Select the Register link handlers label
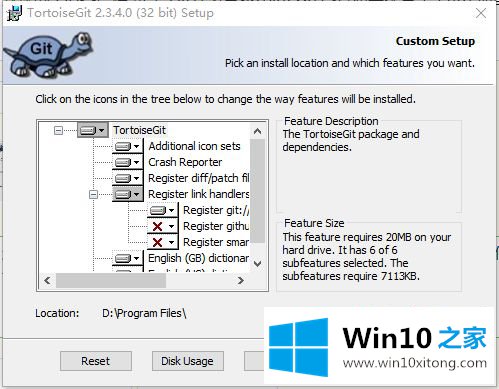Viewport: 499px width, 389px height. pyautogui.click(x=199, y=194)
